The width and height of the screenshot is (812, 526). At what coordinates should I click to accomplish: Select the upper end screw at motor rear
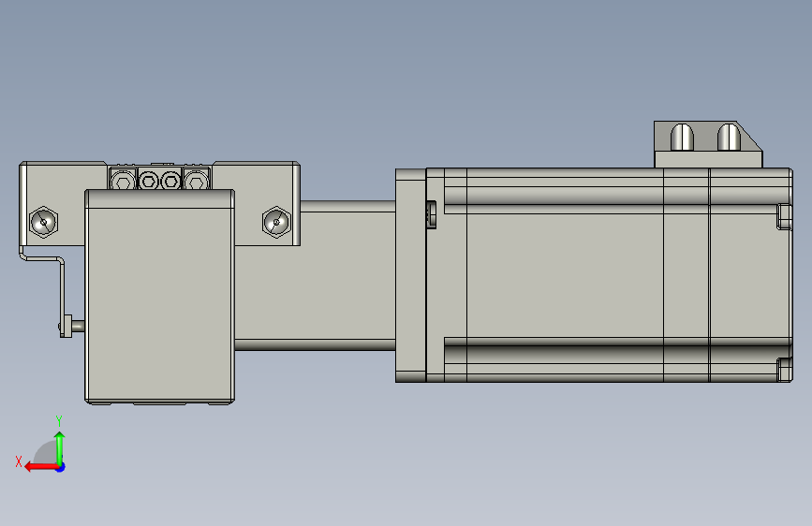pos(785,216)
